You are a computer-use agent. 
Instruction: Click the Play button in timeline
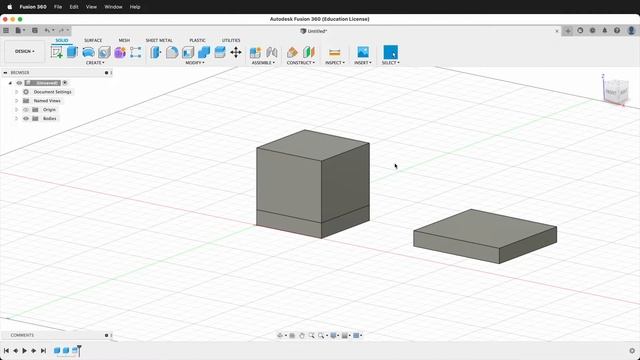[24, 351]
